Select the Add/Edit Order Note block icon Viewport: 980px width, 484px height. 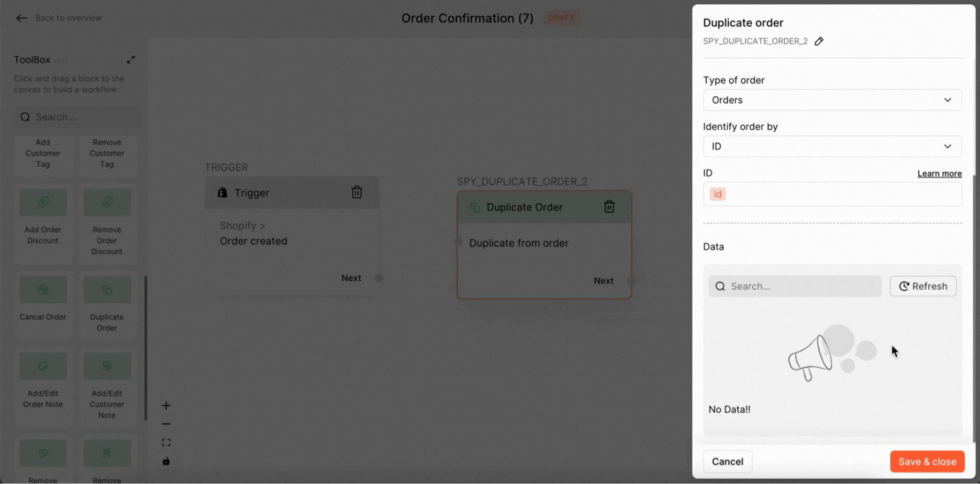[x=43, y=366]
